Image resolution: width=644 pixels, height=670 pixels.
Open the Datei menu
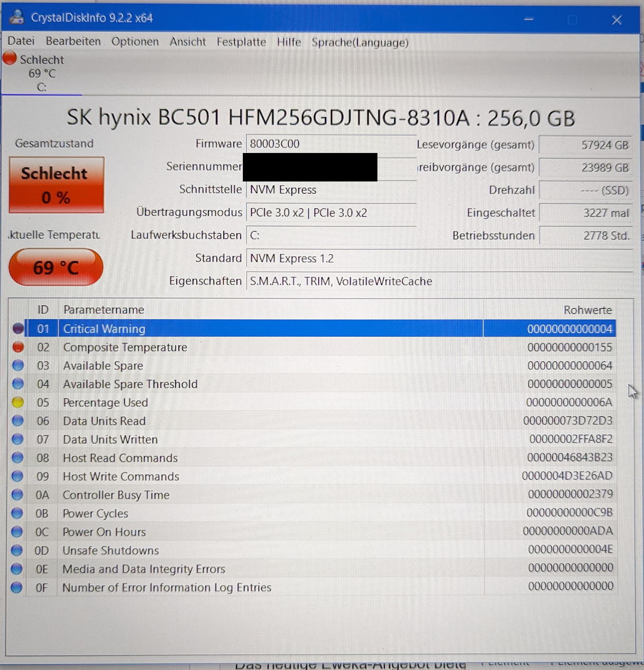pyautogui.click(x=21, y=41)
